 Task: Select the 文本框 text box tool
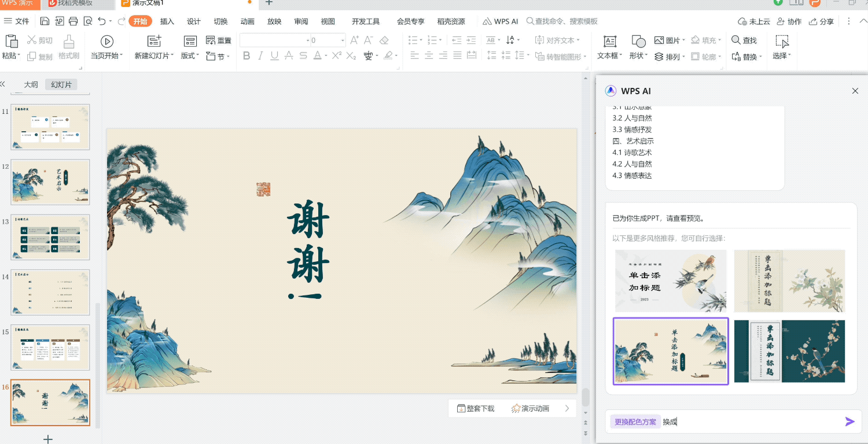tap(609, 46)
